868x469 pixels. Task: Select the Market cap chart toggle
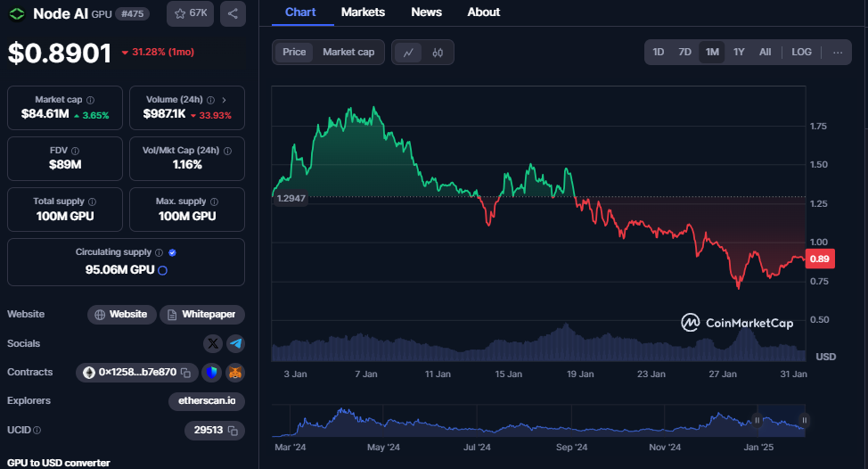(x=348, y=52)
